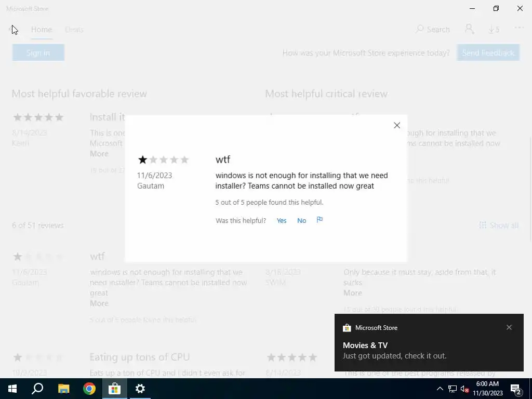This screenshot has width=532, height=399.
Task: Select Microsoft Store taskbar icon
Action: (x=115, y=389)
